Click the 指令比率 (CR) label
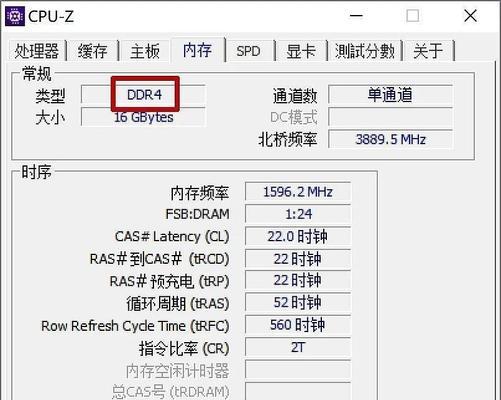The height and width of the screenshot is (400, 501). (184, 348)
